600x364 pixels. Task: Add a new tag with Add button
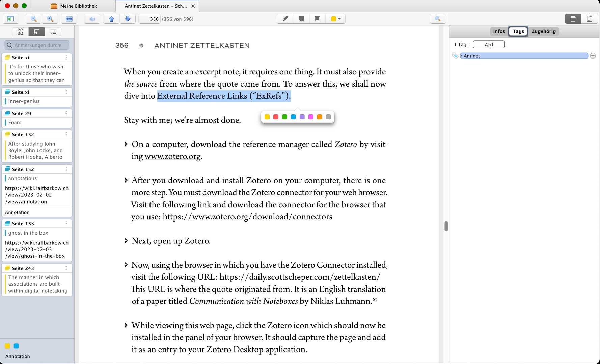tap(489, 44)
